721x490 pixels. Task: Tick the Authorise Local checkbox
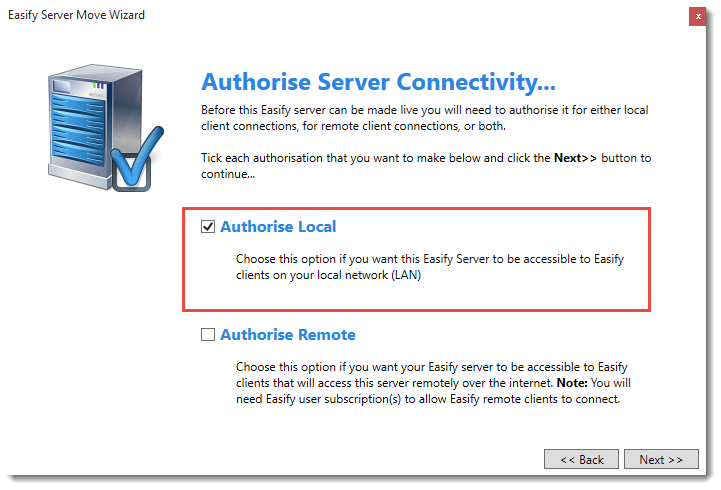point(208,227)
